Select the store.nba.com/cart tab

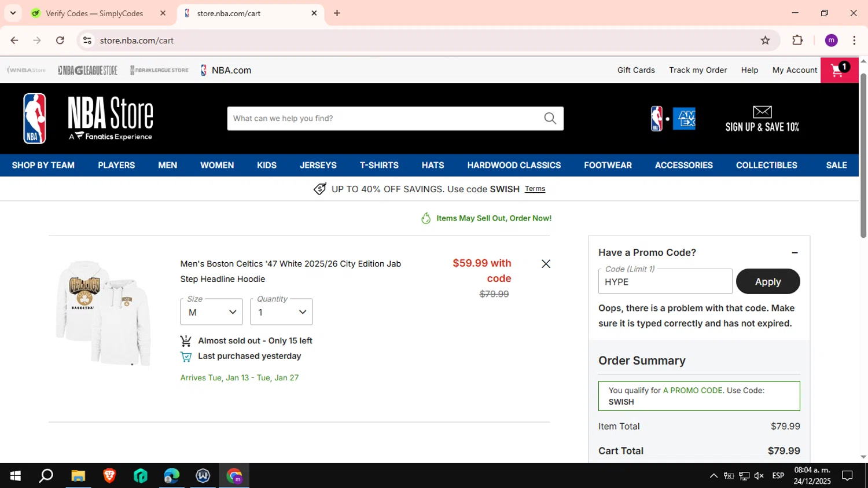[250, 13]
